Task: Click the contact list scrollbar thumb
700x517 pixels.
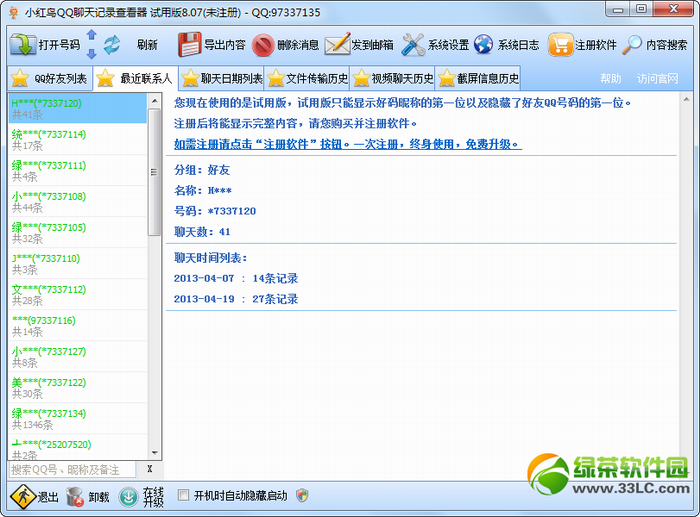Action: click(154, 172)
